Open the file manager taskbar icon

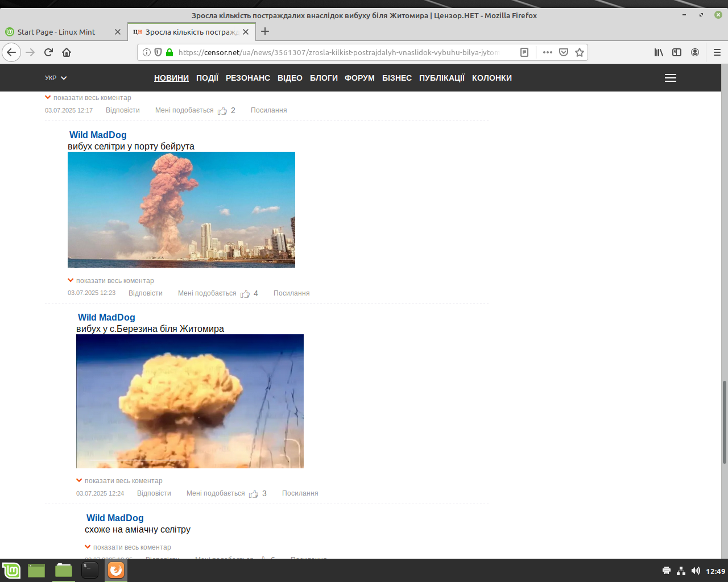pos(64,570)
